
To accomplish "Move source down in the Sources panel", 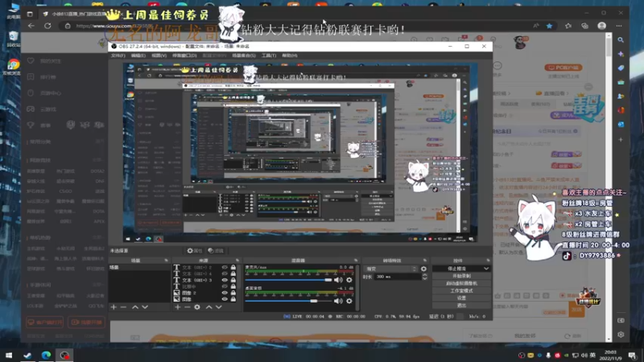I will coord(218,307).
